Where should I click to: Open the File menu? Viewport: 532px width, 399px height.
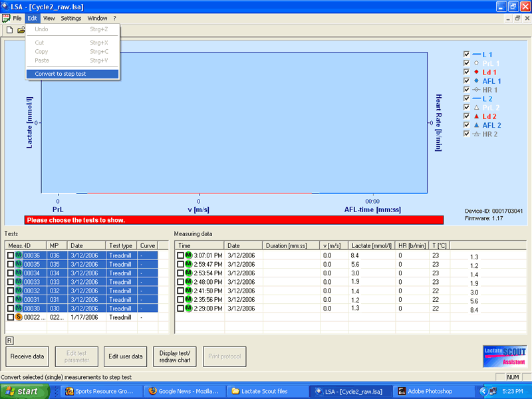point(17,19)
